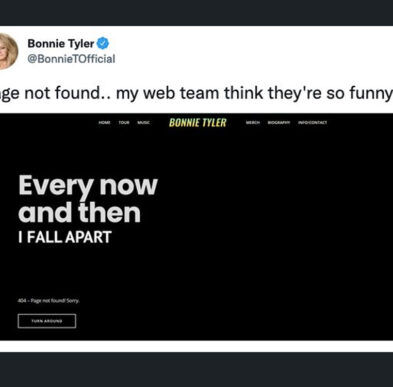Open the @BonnieTOfficial handle link
The width and height of the screenshot is (393, 387).
pos(71,59)
